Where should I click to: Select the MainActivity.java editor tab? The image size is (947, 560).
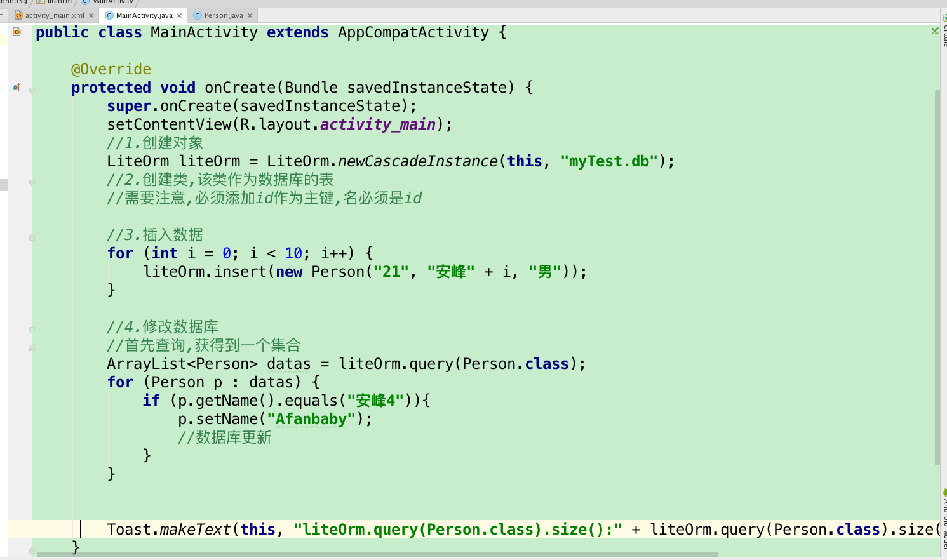coord(144,15)
